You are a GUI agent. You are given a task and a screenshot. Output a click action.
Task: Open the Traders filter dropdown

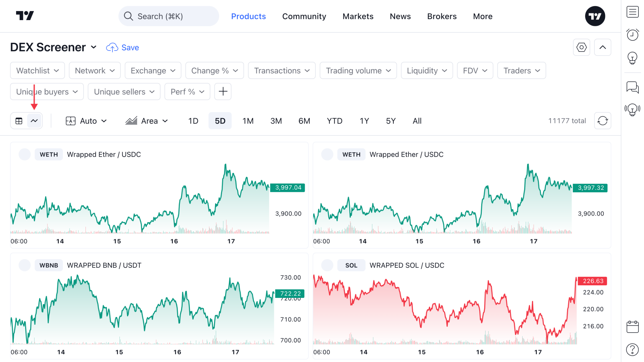(521, 70)
